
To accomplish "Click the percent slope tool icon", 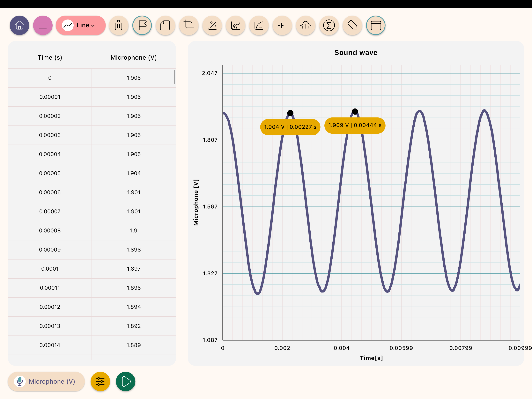I will 212,25.
